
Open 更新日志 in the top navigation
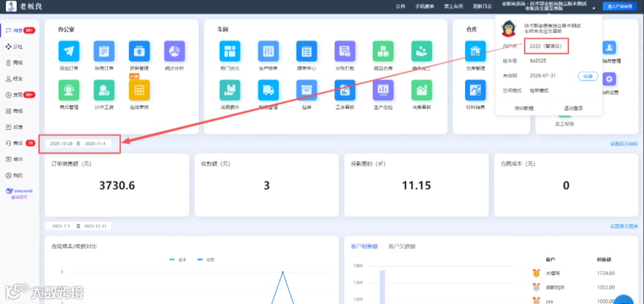click(482, 6)
